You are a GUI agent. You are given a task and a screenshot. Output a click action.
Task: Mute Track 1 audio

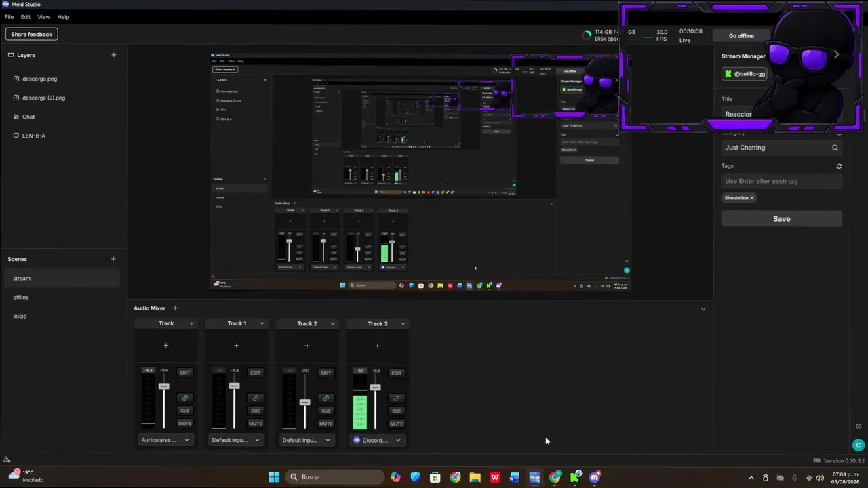pyautogui.click(x=255, y=424)
